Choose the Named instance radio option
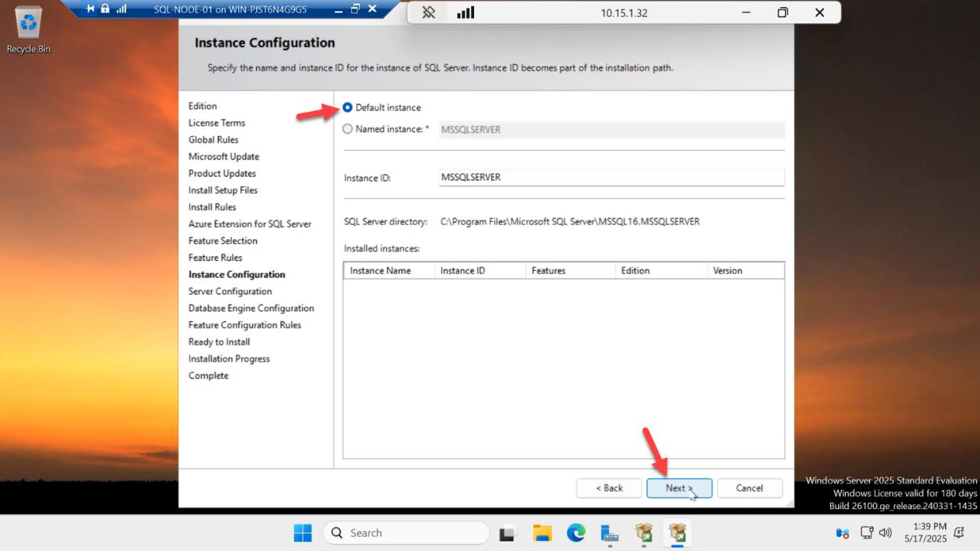The image size is (980, 551). click(348, 129)
